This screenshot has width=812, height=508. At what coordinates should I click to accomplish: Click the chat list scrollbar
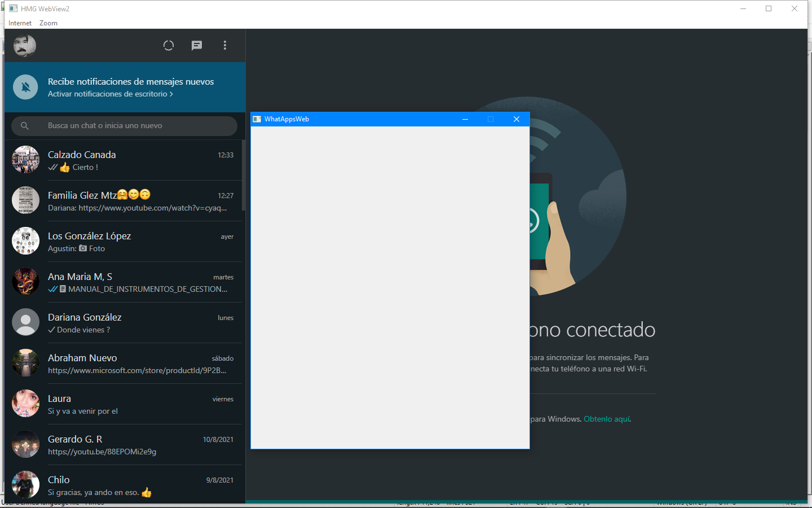tap(244, 175)
